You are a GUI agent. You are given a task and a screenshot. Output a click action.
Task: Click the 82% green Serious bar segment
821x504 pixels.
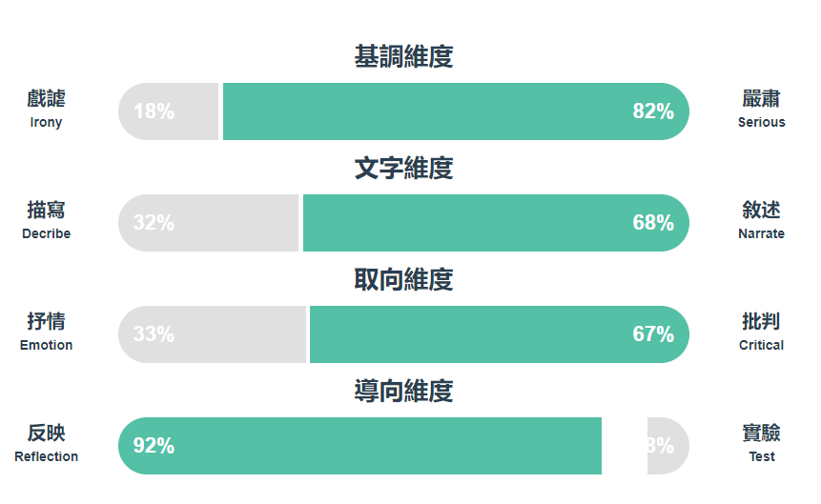click(456, 111)
